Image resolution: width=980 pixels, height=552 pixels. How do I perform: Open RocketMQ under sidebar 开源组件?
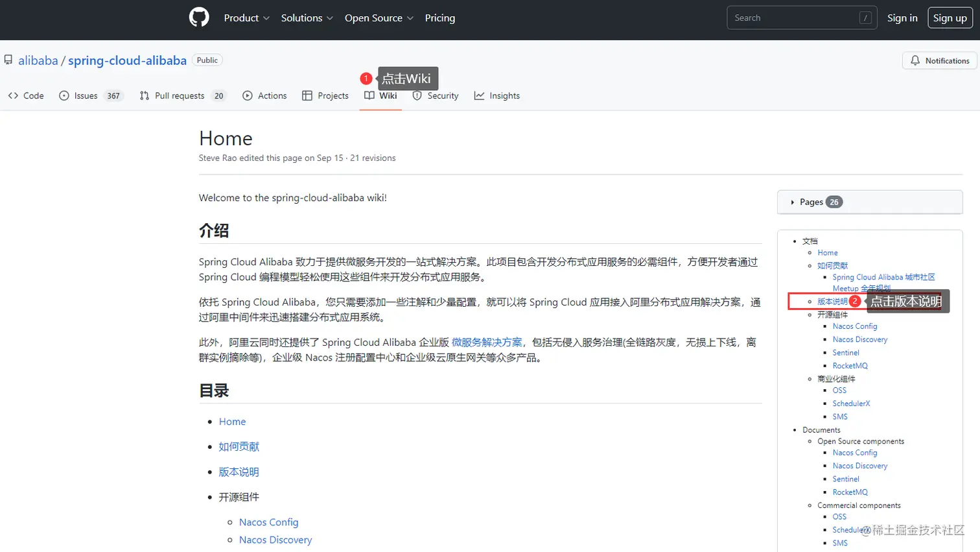(850, 366)
